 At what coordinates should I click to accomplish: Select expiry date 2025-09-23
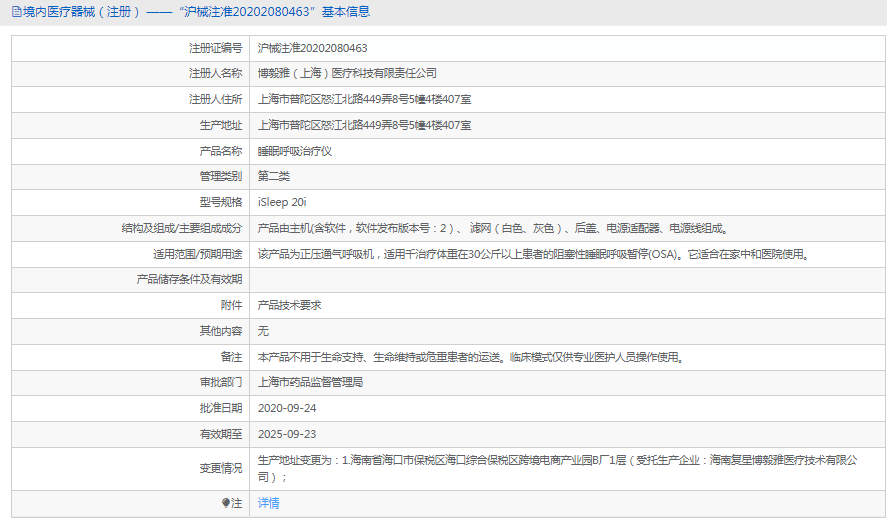pyautogui.click(x=287, y=434)
